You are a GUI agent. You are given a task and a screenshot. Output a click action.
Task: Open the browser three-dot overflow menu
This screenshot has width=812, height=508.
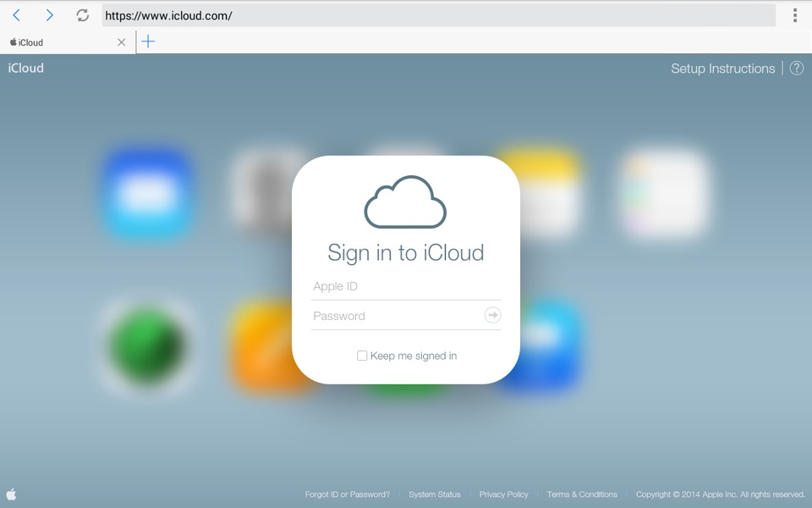(x=794, y=15)
